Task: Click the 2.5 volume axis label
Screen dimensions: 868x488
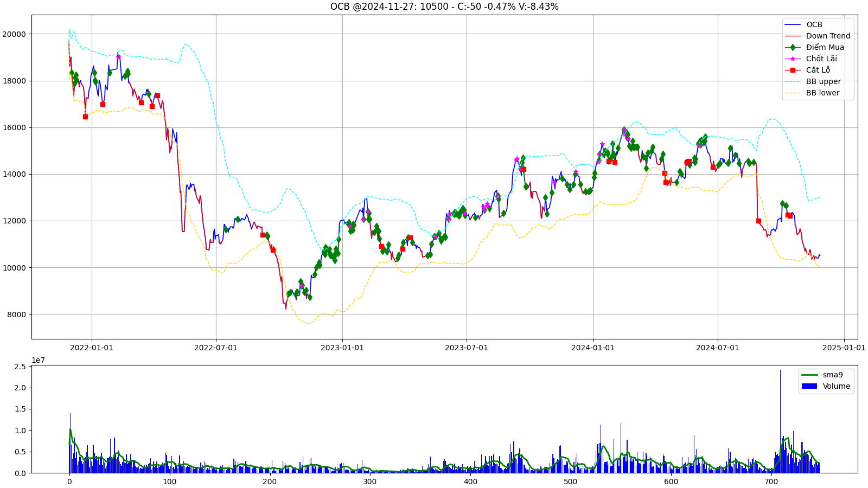Action: pos(20,367)
